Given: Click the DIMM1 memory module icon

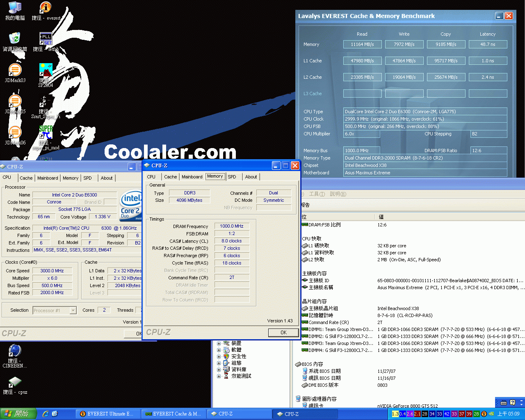Looking at the screenshot, I should pyautogui.click(x=305, y=329).
